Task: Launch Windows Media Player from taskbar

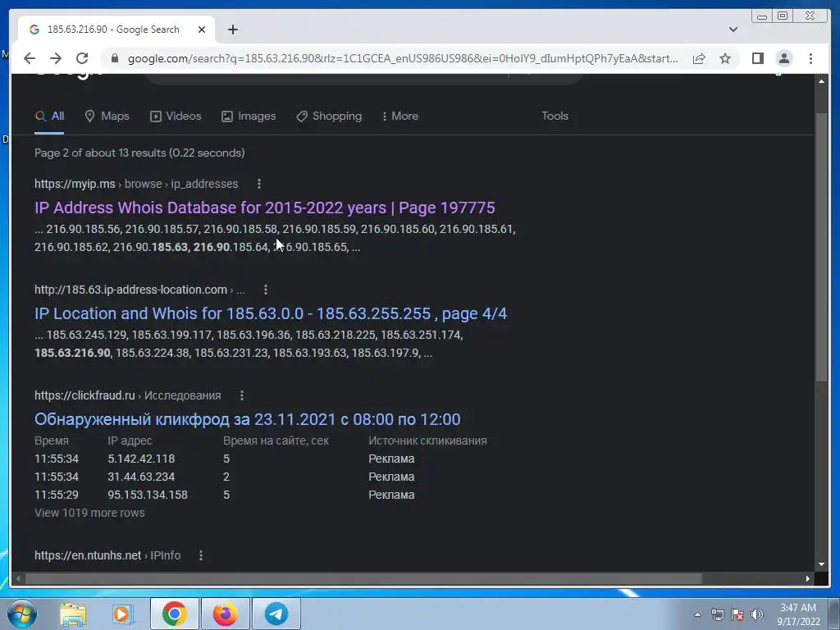Action: [x=123, y=614]
